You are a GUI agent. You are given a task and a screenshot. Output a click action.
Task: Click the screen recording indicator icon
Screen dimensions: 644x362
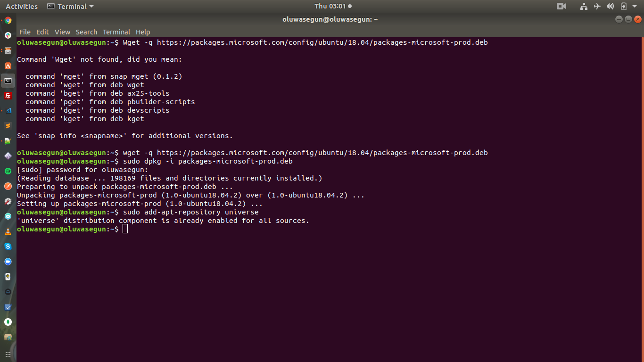click(x=562, y=6)
